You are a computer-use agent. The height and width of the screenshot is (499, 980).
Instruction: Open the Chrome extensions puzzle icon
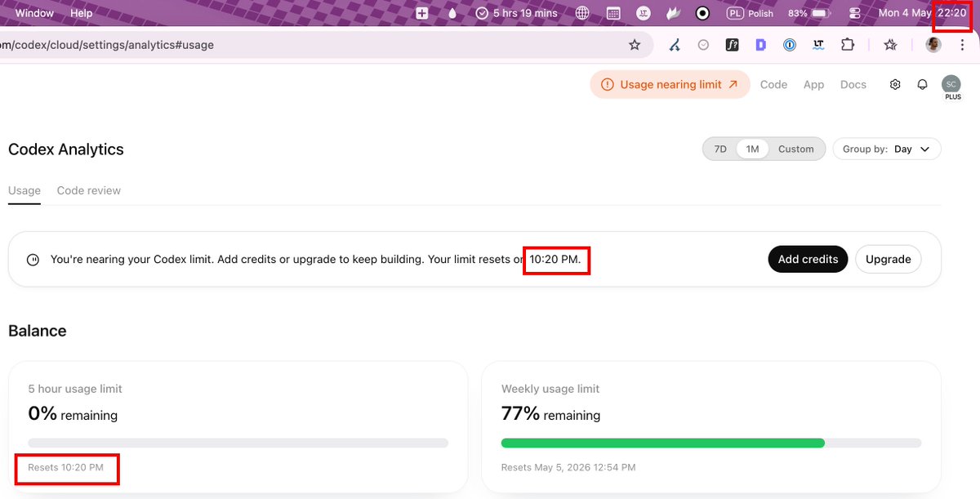848,45
